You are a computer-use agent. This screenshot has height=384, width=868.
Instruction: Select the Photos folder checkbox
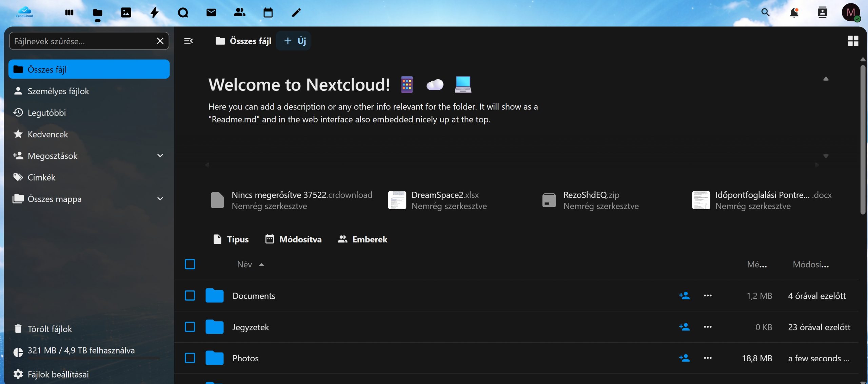coord(190,358)
